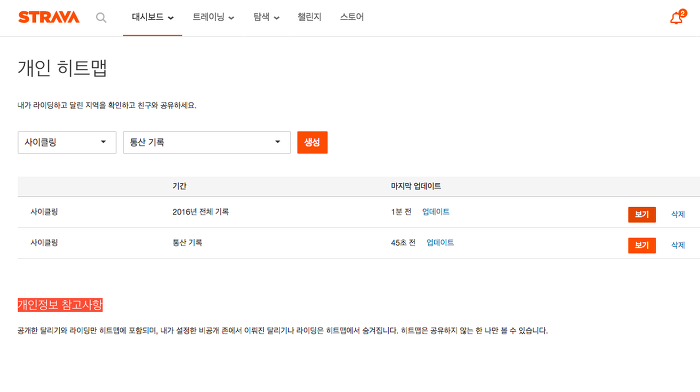Click 사이클링 cell in 2016년 row
The width and height of the screenshot is (700, 392).
click(x=44, y=212)
